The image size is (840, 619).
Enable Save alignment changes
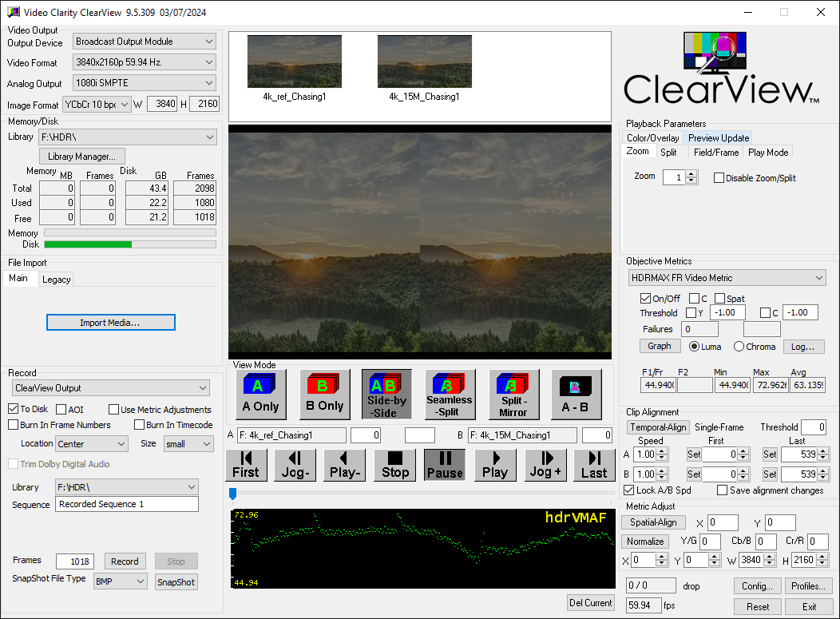point(722,490)
